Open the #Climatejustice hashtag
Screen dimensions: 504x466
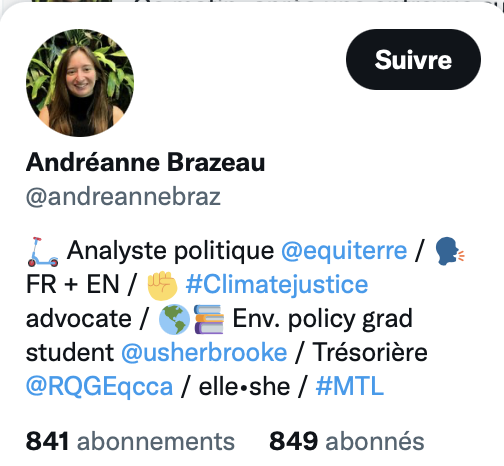coord(277,285)
